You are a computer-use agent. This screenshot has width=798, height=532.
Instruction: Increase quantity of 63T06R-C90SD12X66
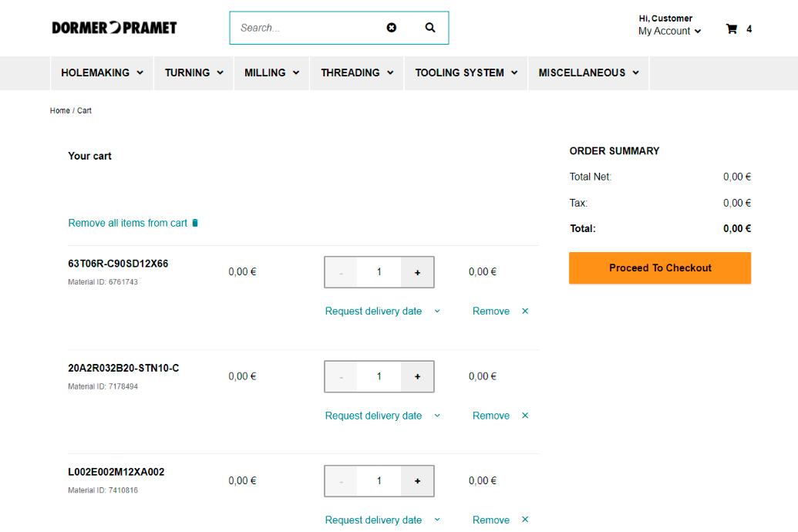[417, 272]
